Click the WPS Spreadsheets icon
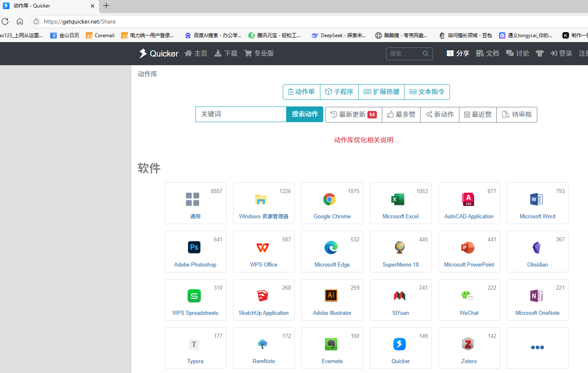Image resolution: width=588 pixels, height=373 pixels. point(194,296)
